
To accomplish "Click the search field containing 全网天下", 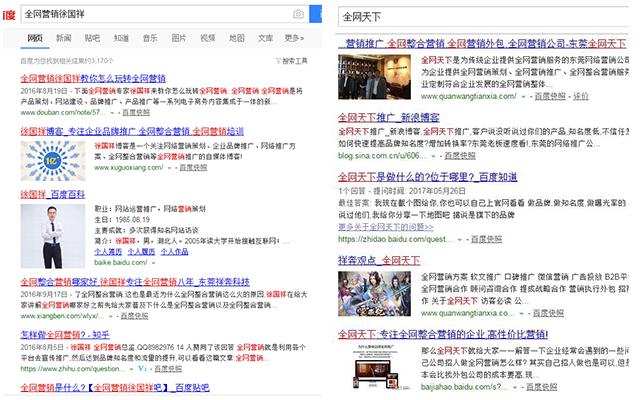I will pyautogui.click(x=483, y=17).
